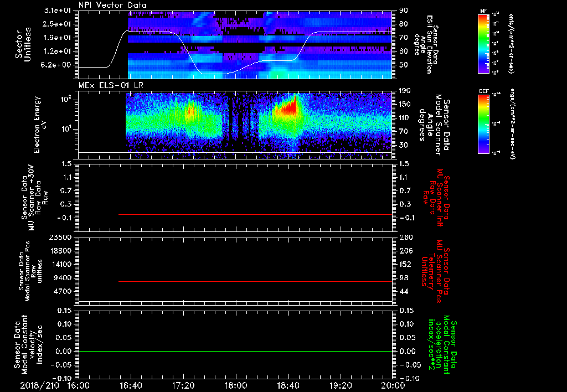
Task: Click the 60 degree sun elevation tick
Action: point(404,51)
